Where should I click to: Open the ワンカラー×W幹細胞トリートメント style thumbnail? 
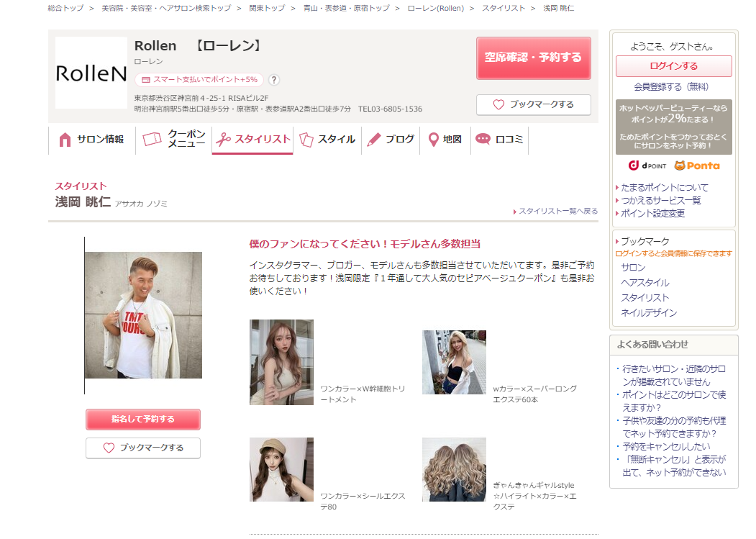pyautogui.click(x=281, y=363)
